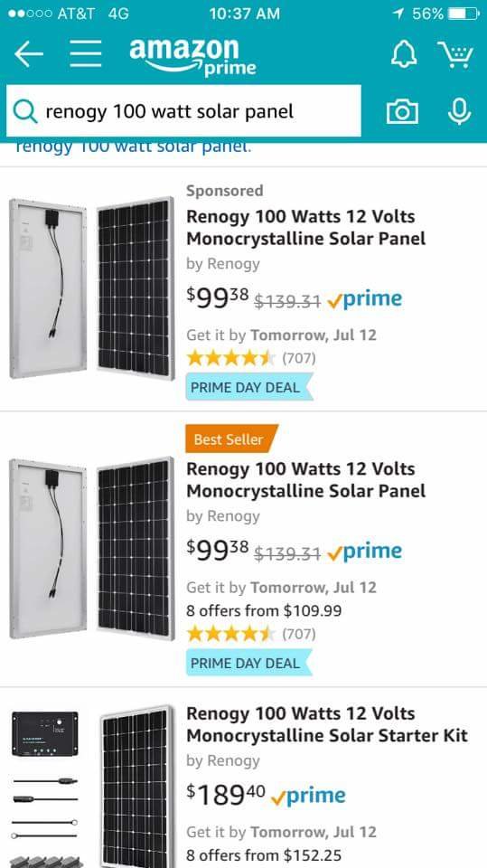Start voice search with microphone
Viewport: 487px width, 868px height.
point(459,111)
